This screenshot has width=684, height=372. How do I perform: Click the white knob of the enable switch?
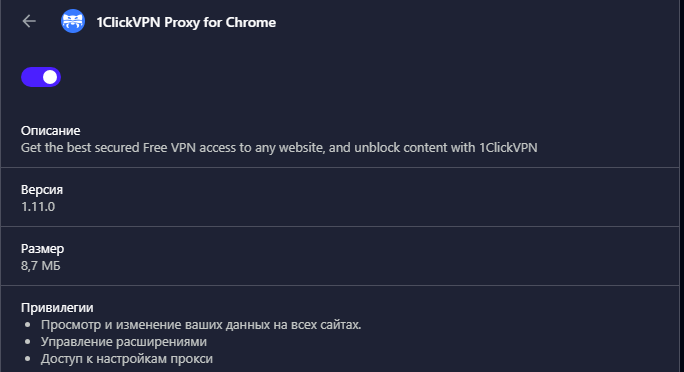50,77
